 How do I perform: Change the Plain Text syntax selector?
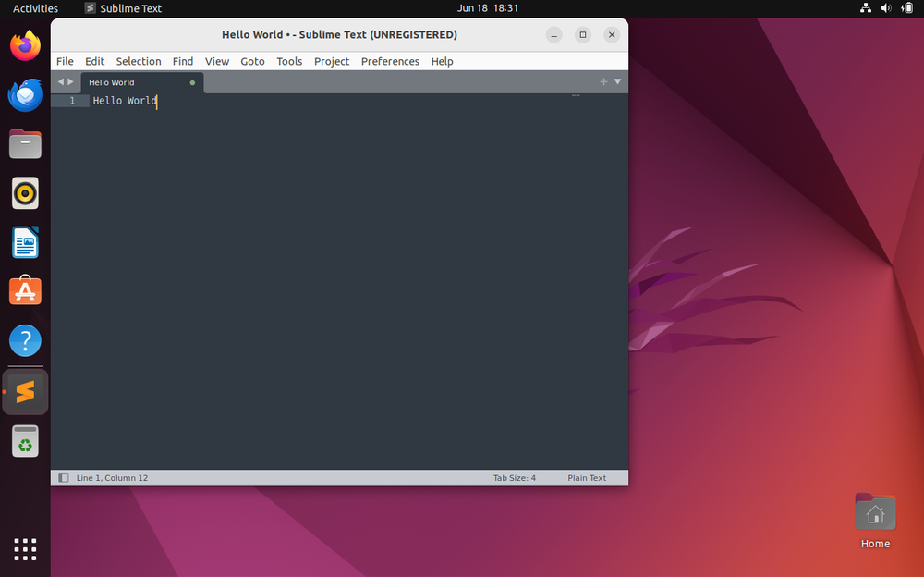[x=587, y=478]
